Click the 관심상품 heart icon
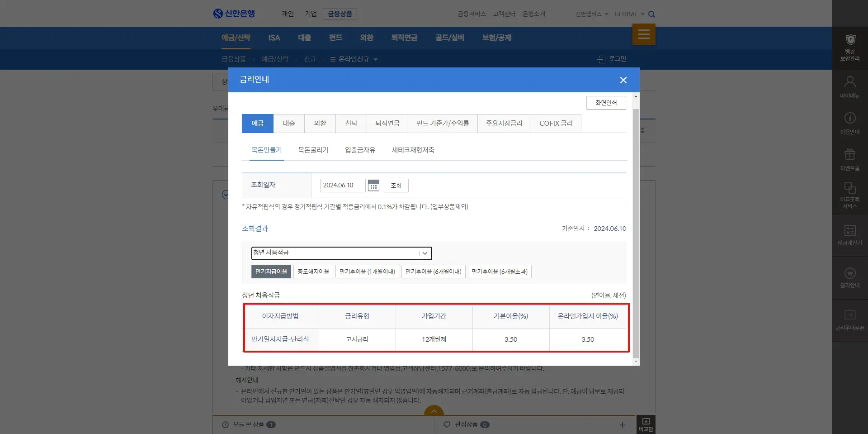 pos(447,424)
